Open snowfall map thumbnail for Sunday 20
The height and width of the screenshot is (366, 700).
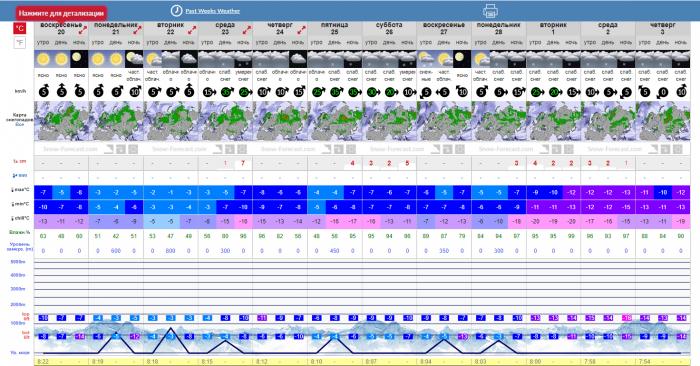click(62, 121)
